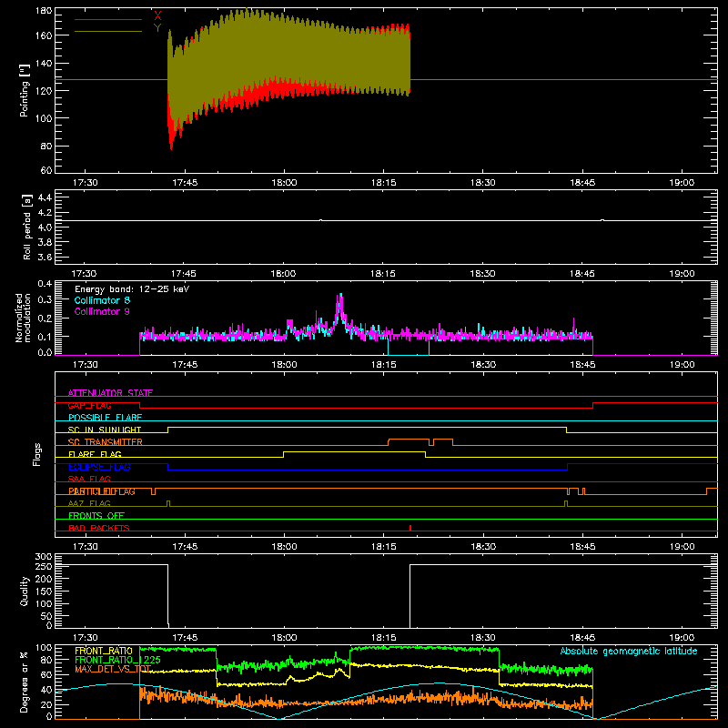This screenshot has height=728, width=728.
Task: Click the GAP_FLAG label
Action: coord(89,405)
